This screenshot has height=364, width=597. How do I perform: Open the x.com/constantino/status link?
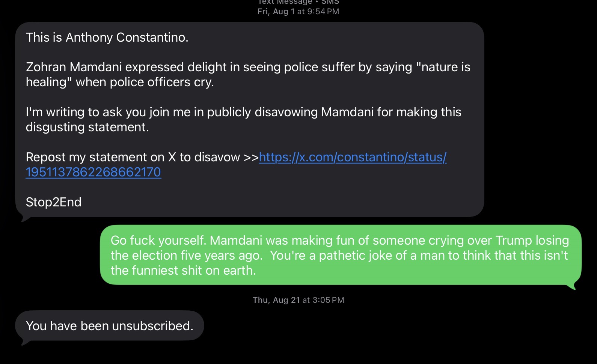352,157
